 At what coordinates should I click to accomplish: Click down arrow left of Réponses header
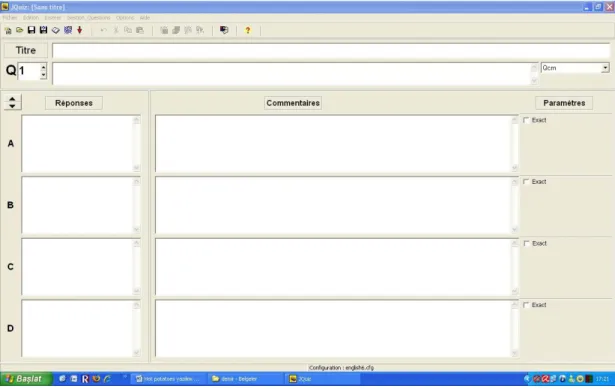pos(12,106)
